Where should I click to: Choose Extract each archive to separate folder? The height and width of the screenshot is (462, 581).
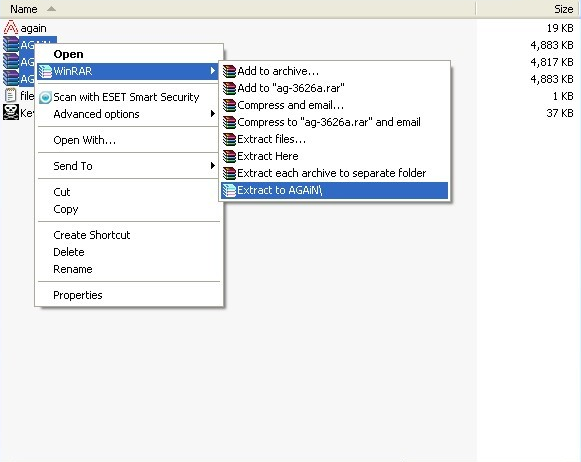click(x=335, y=173)
